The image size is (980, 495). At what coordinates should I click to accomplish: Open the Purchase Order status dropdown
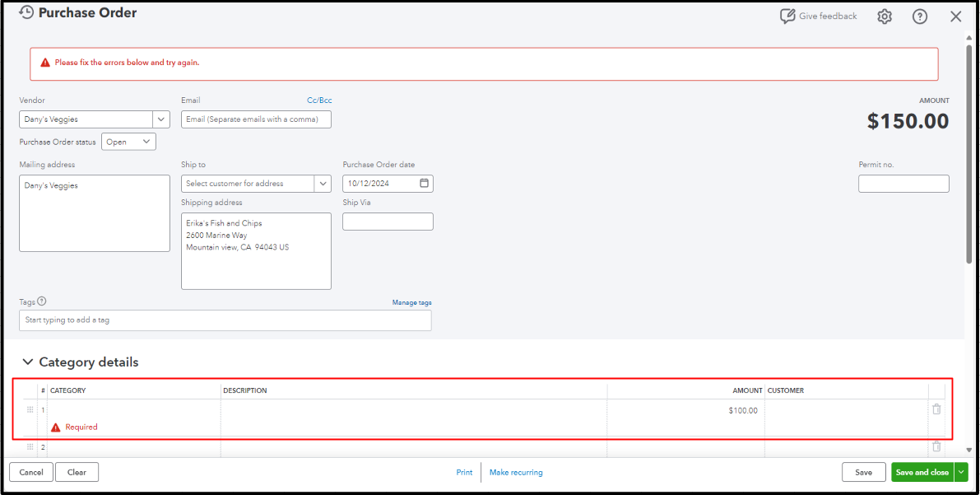(128, 142)
